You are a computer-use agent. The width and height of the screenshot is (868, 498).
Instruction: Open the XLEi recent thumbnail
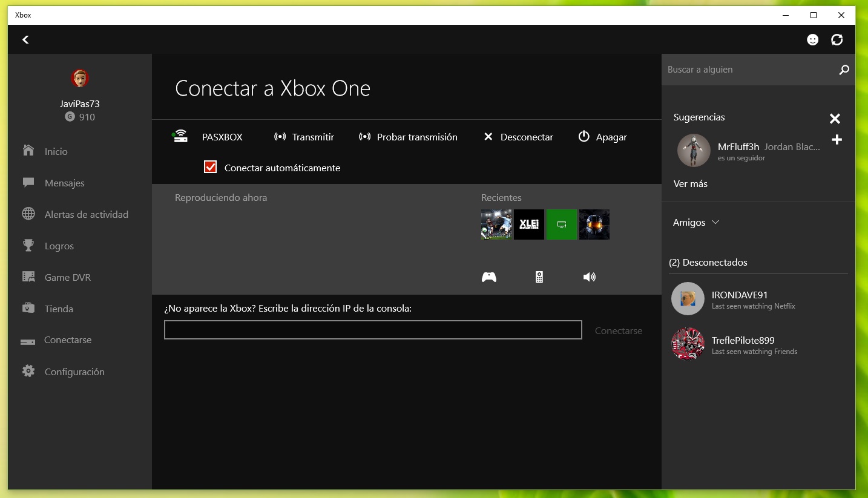coord(529,224)
